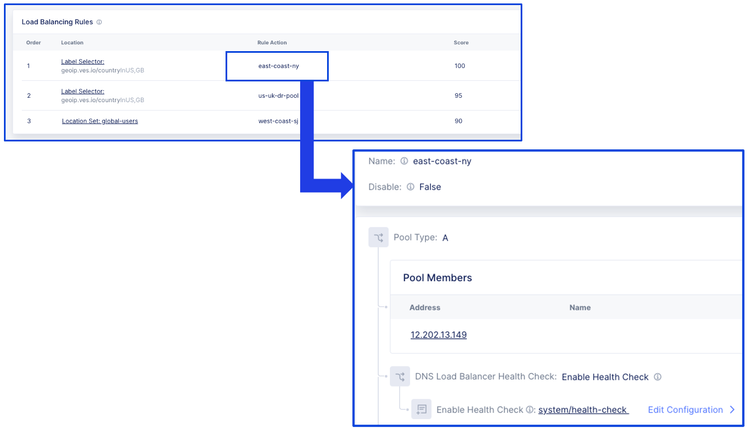The height and width of the screenshot is (431, 749).
Task: Open Location Set: global-users link
Action: tap(100, 121)
